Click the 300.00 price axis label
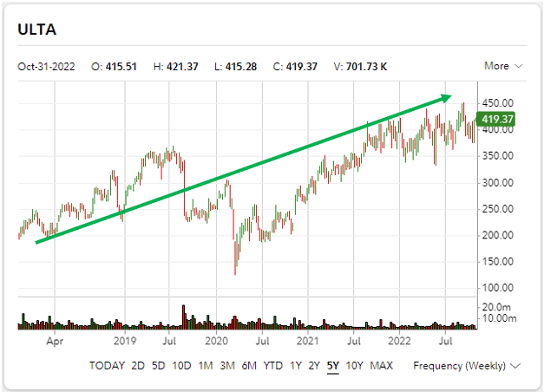 click(497, 182)
